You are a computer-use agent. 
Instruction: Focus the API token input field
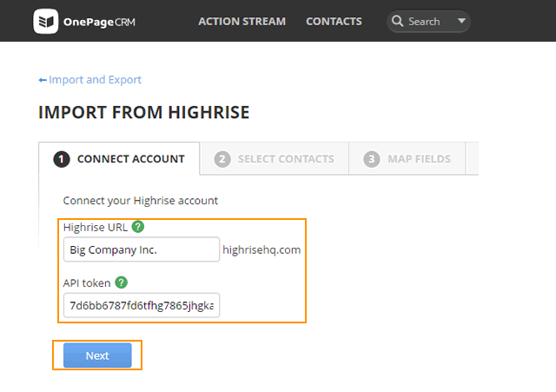[142, 305]
